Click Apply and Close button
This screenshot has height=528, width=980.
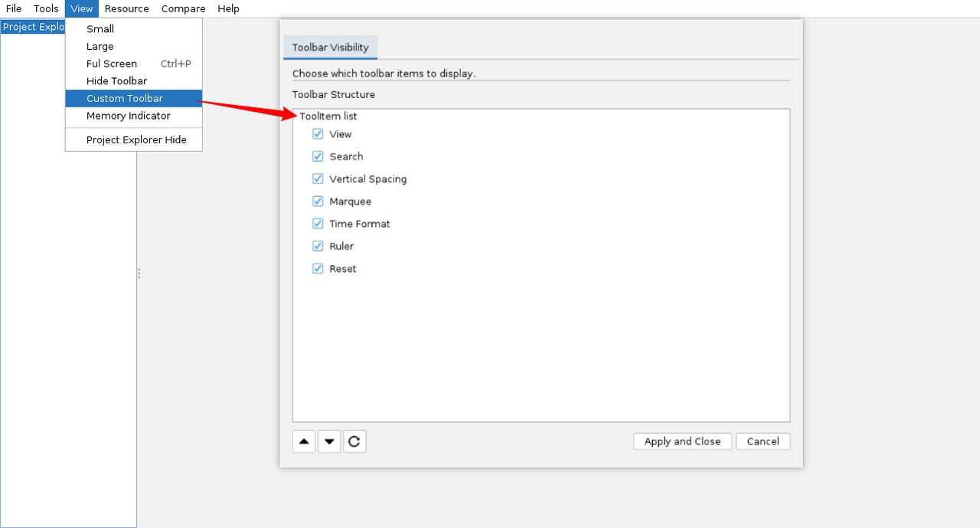(682, 441)
